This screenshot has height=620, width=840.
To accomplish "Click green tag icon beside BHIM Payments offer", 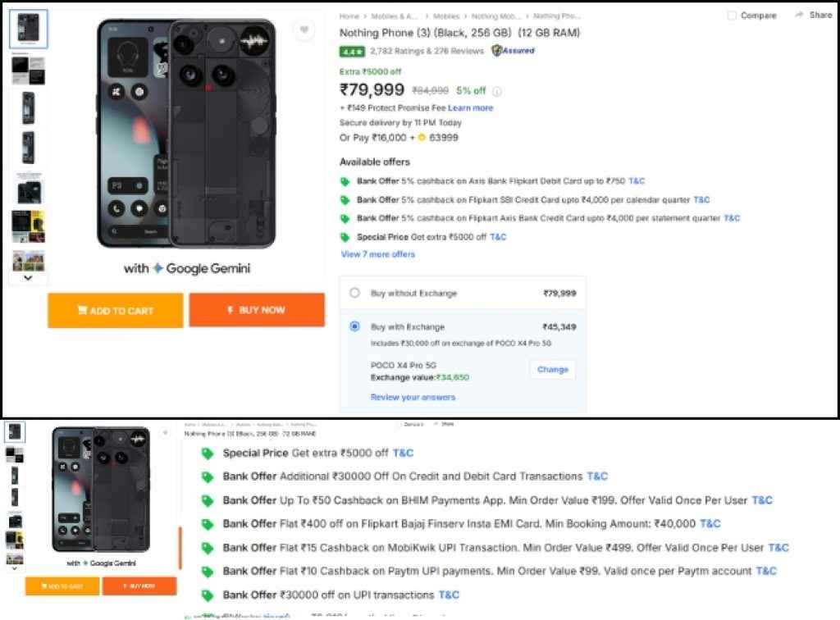I will click(x=208, y=500).
